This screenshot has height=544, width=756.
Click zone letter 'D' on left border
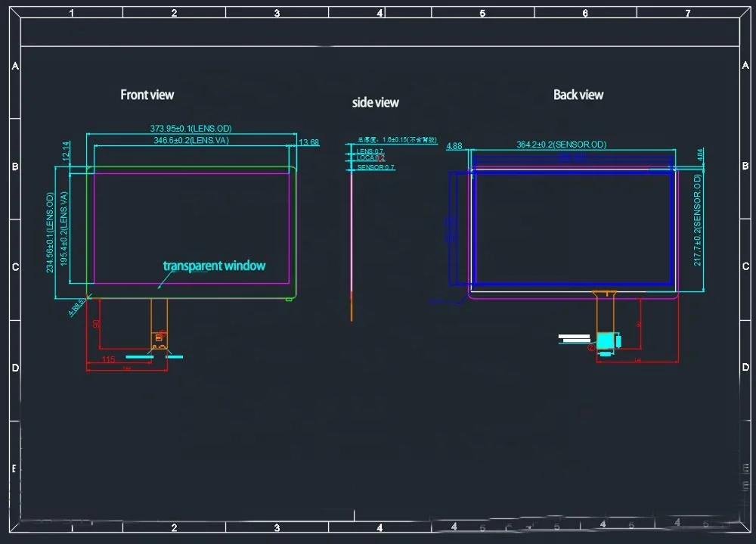tap(15, 368)
